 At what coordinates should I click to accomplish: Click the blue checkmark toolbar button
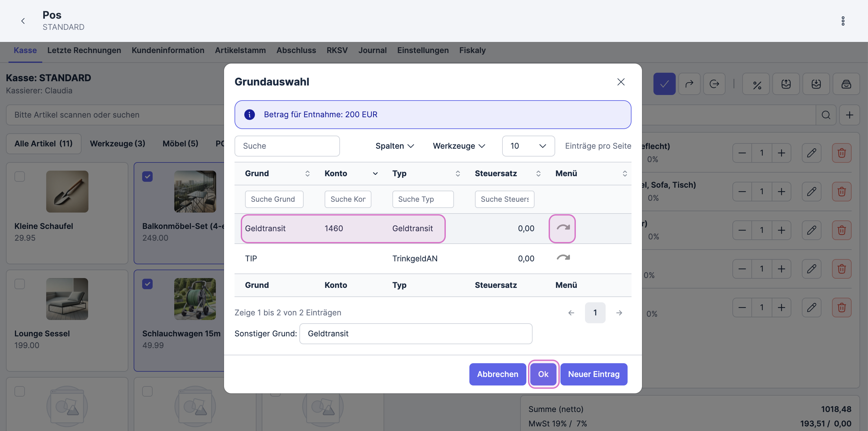click(664, 84)
